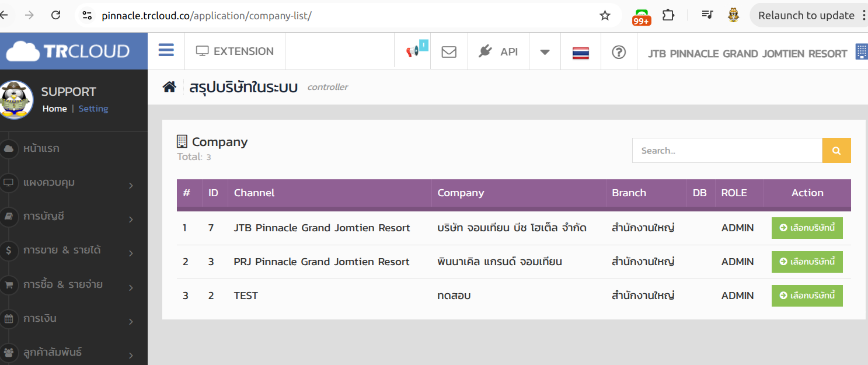Click company name พินนาเคิล แกรนด์ จอมเทียน

[x=500, y=262]
